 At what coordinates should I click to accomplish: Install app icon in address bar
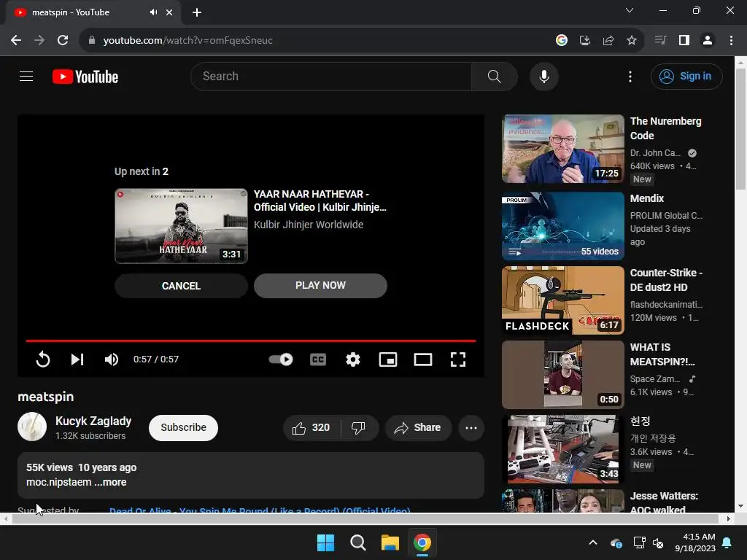584,41
